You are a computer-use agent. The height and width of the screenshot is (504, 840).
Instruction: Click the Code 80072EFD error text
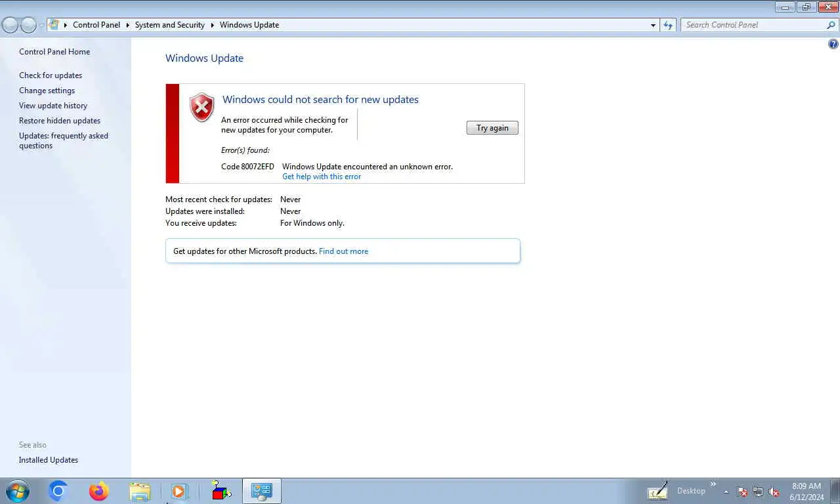click(247, 167)
